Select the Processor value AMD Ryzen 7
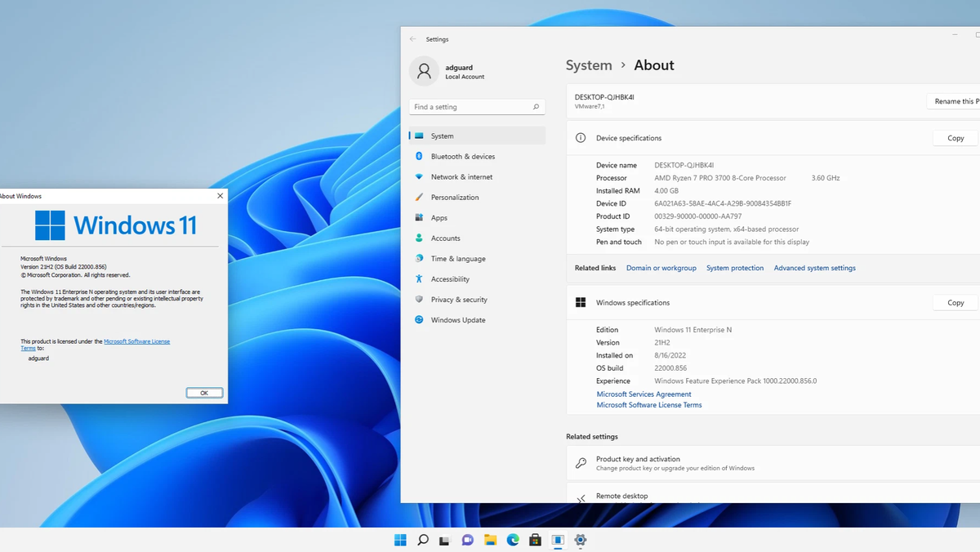The image size is (980, 552). coord(720,178)
